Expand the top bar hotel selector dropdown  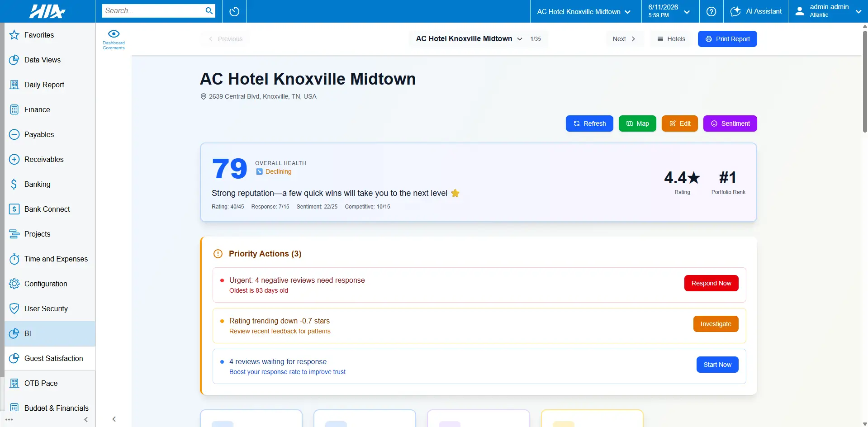[584, 11]
